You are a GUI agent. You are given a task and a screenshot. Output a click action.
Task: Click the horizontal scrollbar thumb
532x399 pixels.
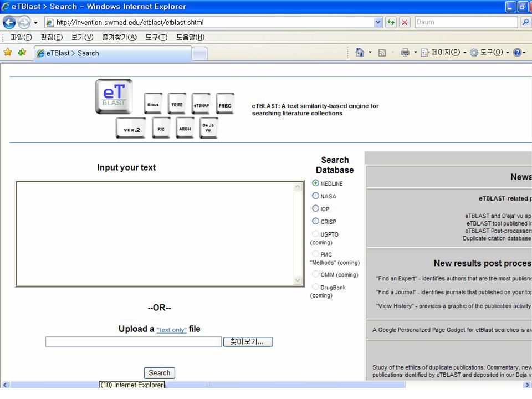click(208, 385)
